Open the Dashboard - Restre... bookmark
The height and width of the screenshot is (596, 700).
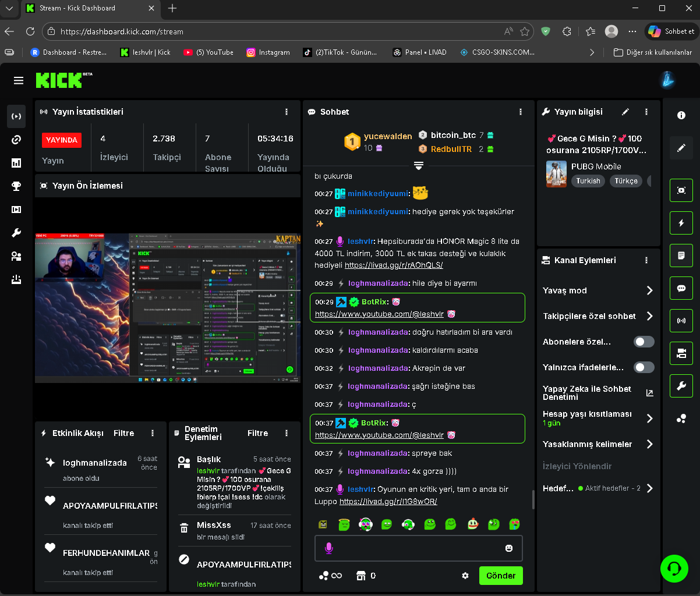click(69, 52)
